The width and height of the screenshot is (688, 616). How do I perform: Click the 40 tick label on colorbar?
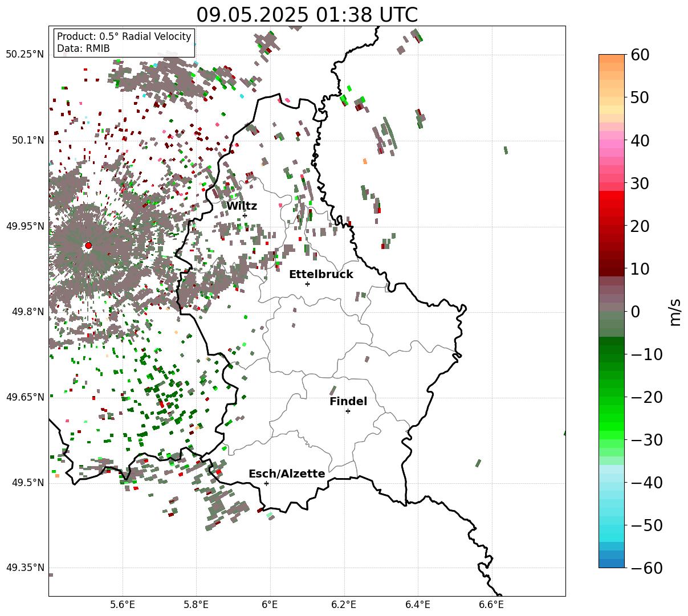[640, 141]
